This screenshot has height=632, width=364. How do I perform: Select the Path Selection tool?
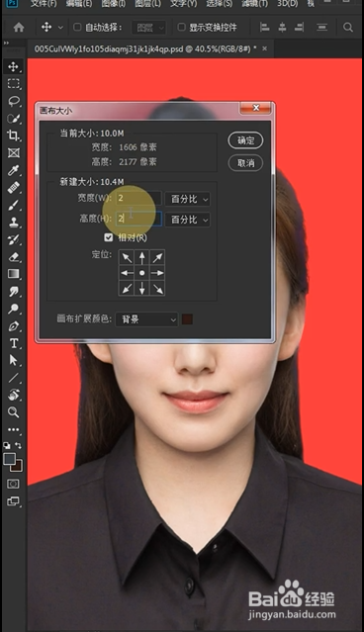[13, 360]
